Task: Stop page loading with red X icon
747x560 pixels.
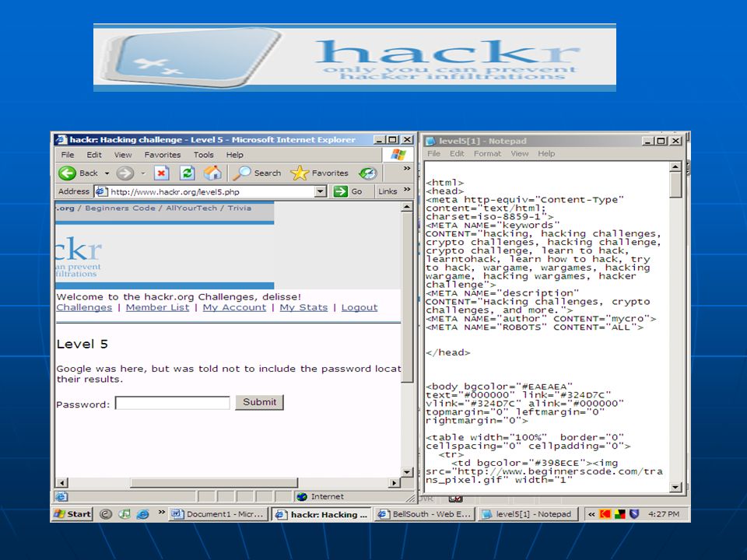Action: point(162,173)
